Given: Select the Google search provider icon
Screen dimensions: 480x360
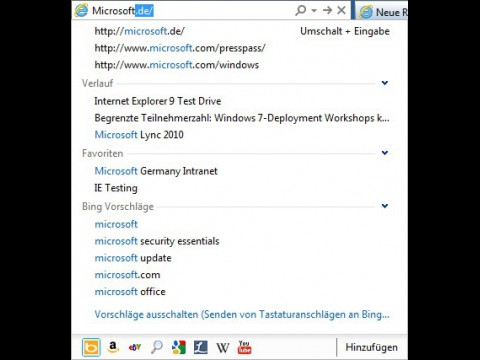Looking at the screenshot, I should tap(179, 347).
